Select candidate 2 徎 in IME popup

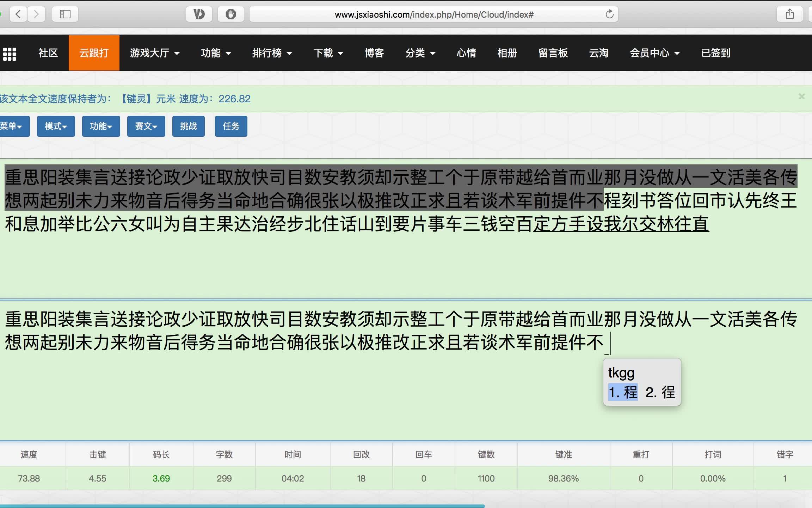660,392
